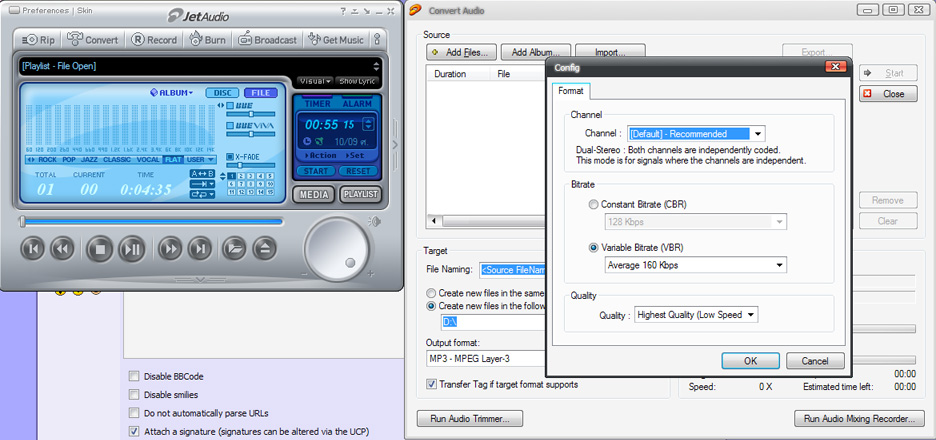936x440 pixels.
Task: Click OK in Config dialog
Action: tap(750, 361)
